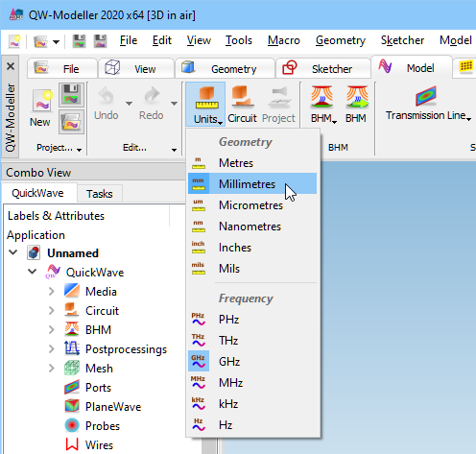476x454 pixels.
Task: Open the Redo history dropdown arrow
Action: pyautogui.click(x=174, y=104)
